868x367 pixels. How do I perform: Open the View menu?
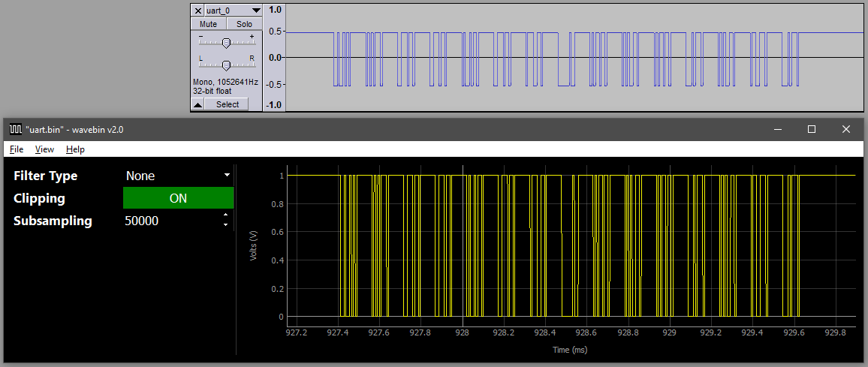point(44,149)
